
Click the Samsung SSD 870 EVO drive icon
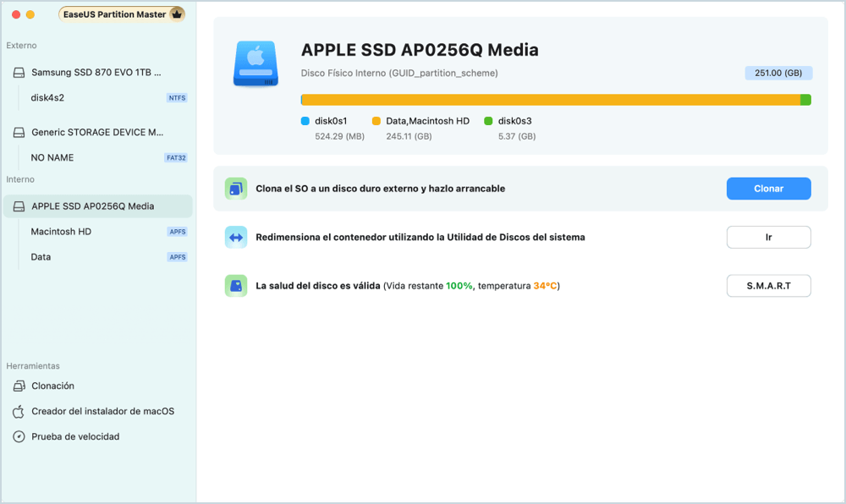(x=19, y=72)
